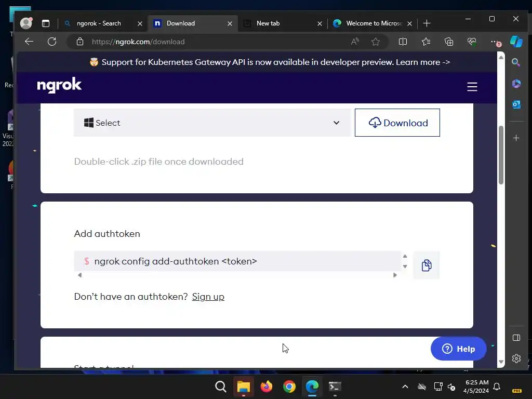Open Collections panel
Image resolution: width=532 pixels, height=399 pixels.
pyautogui.click(x=448, y=42)
